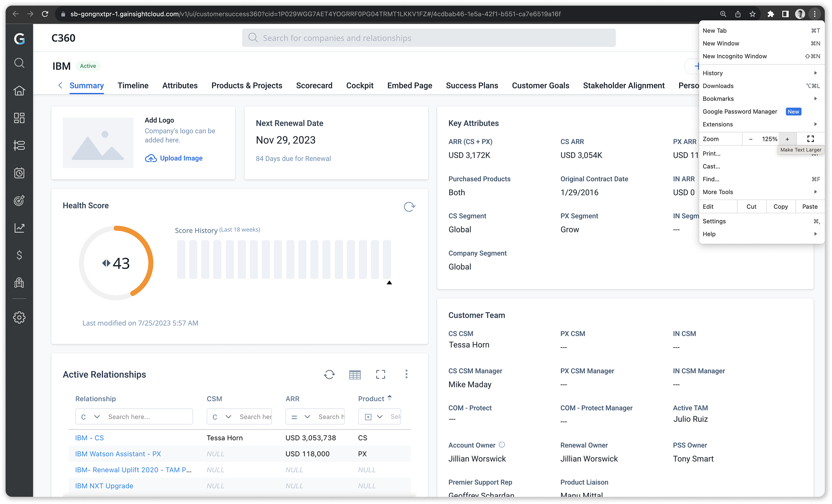832x504 pixels.
Task: Open the ARR column equals operator dropdown
Action: coord(301,417)
